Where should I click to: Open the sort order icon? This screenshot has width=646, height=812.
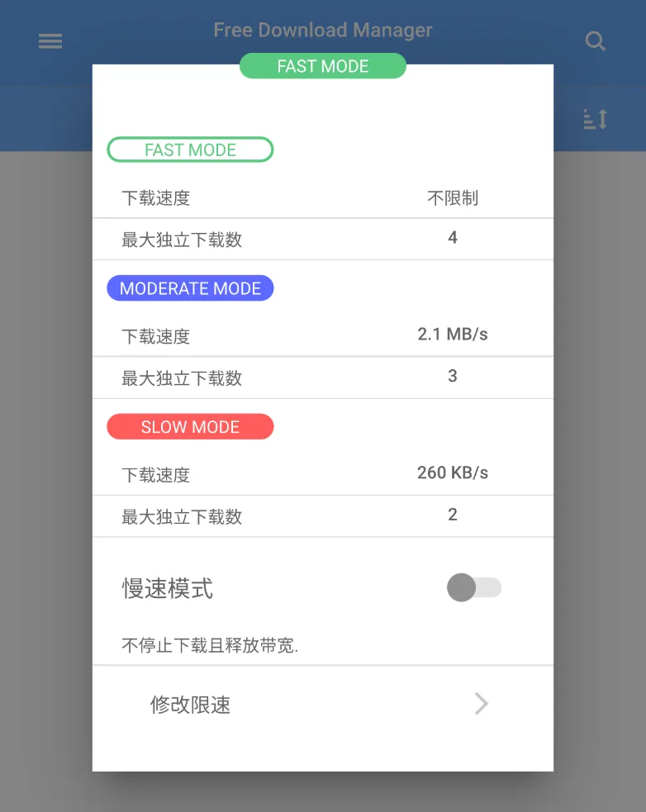[596, 119]
